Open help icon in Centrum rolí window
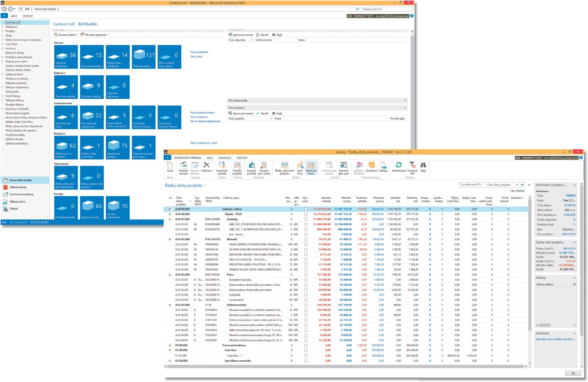588x382 pixels. point(412,15)
